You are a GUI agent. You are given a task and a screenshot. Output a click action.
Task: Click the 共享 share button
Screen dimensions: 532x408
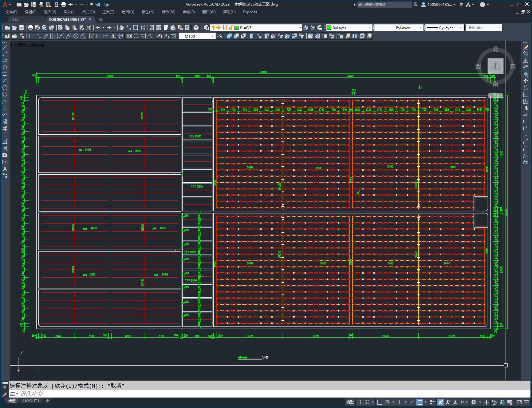pyautogui.click(x=102, y=5)
